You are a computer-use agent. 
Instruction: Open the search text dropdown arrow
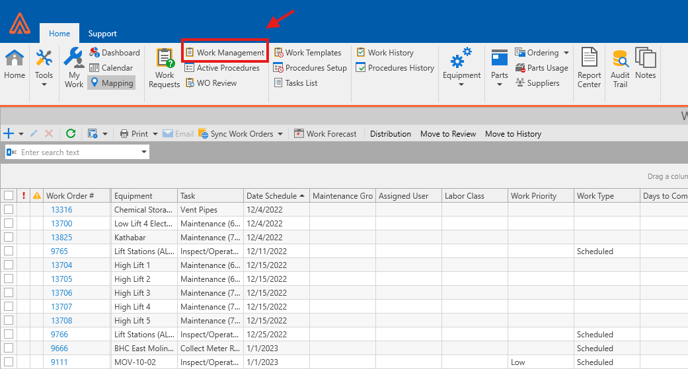pos(143,152)
